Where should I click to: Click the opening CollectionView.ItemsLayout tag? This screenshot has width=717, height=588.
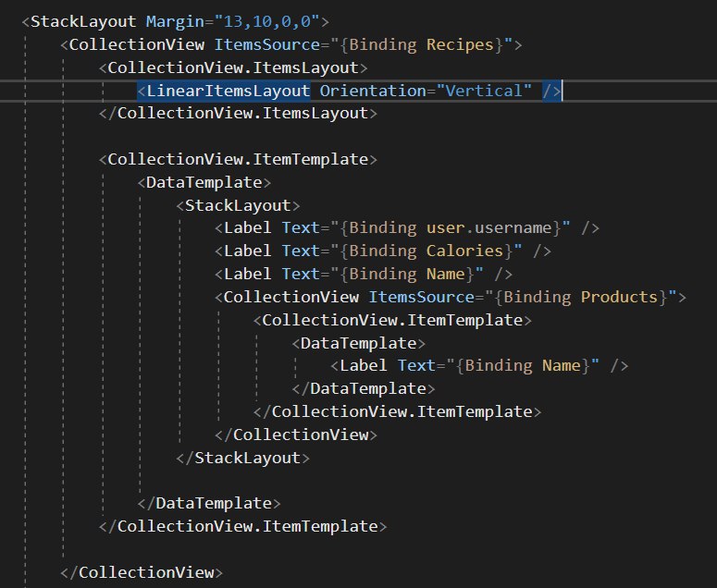tap(233, 67)
